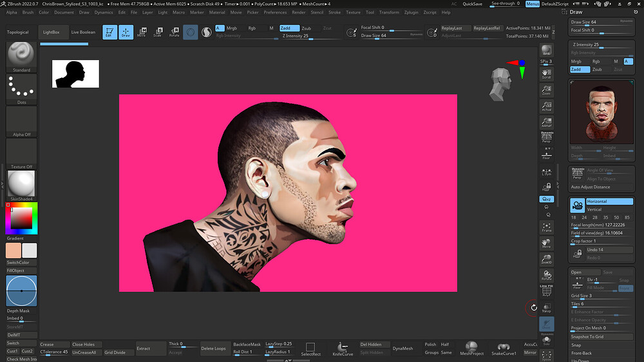644x362 pixels.
Task: Open the Texture Off selector
Action: pyautogui.click(x=21, y=154)
